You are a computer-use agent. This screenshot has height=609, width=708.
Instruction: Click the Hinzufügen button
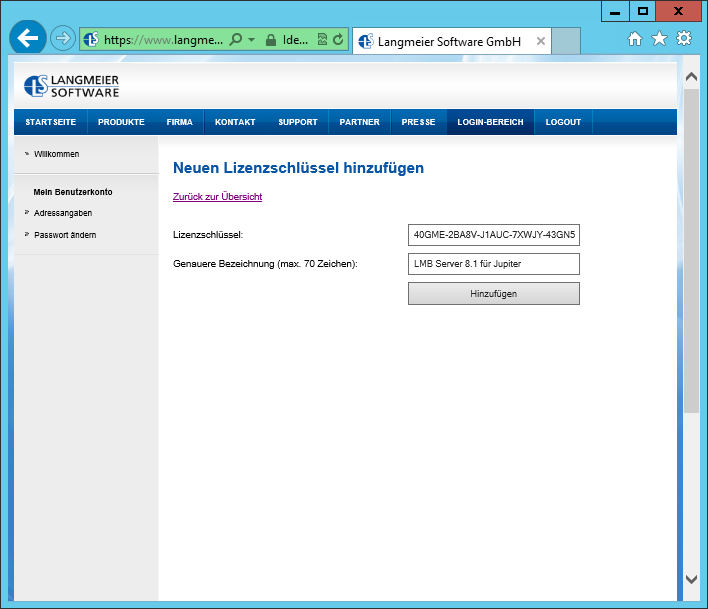pos(494,293)
